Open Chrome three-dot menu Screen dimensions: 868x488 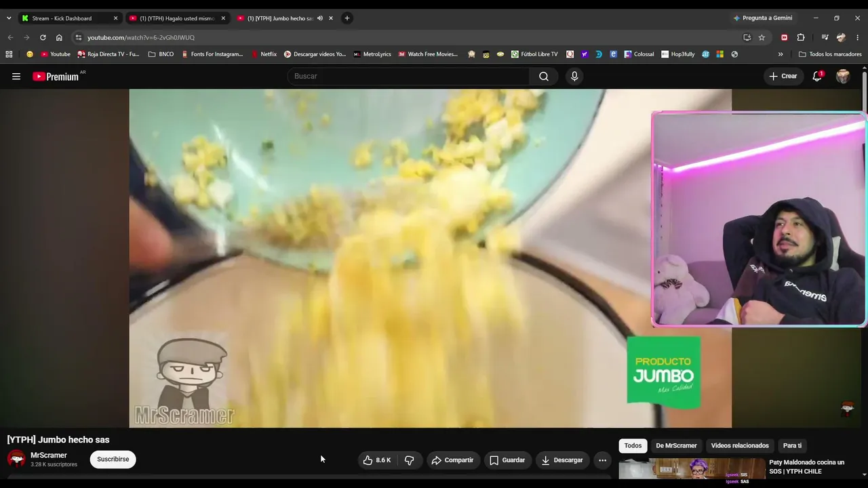click(x=859, y=37)
